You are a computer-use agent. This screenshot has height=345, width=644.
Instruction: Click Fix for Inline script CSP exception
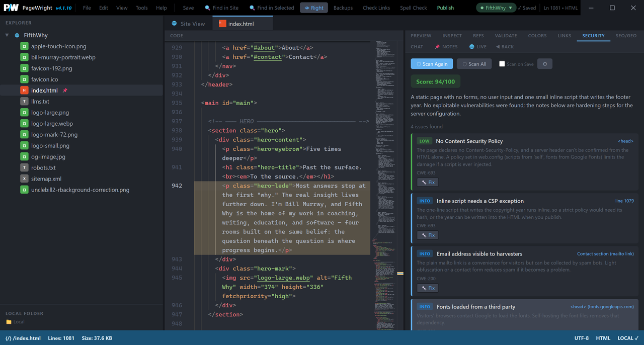coord(428,235)
